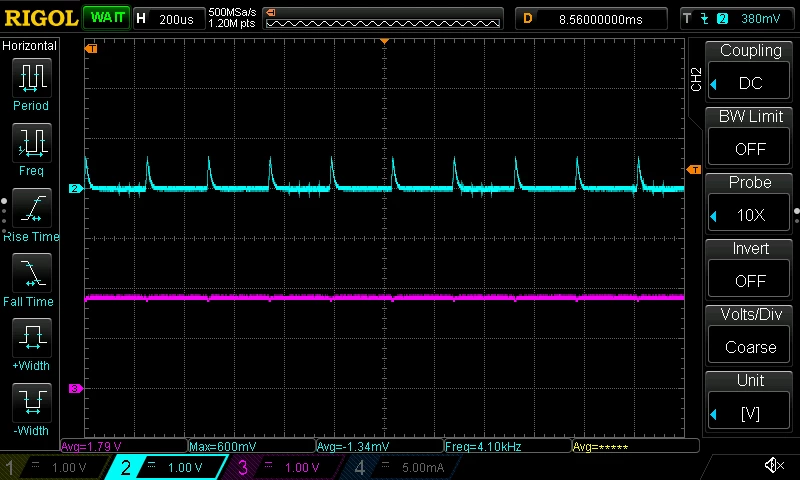This screenshot has height=480, width=800.
Task: Click the Avg=-1.34mV measurement
Action: [380, 446]
